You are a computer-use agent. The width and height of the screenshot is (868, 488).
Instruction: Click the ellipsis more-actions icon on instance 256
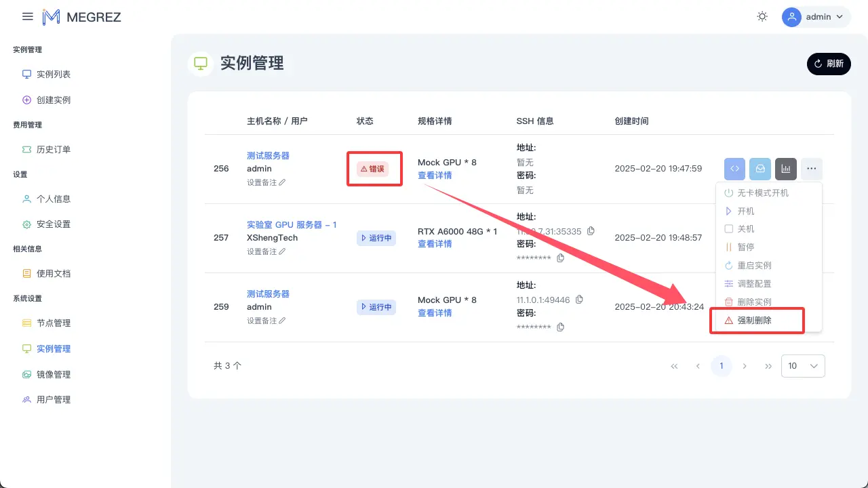pos(812,168)
